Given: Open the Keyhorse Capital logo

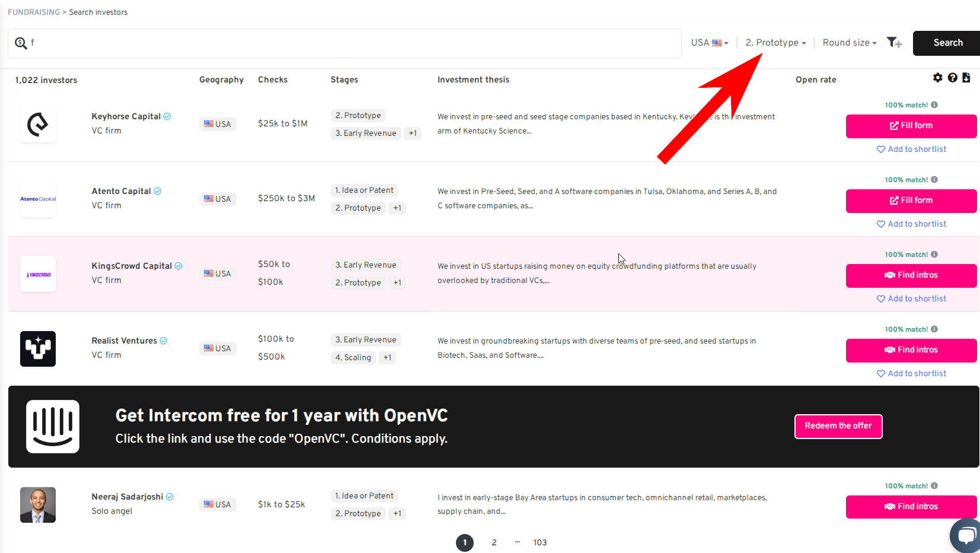Looking at the screenshot, I should point(38,125).
